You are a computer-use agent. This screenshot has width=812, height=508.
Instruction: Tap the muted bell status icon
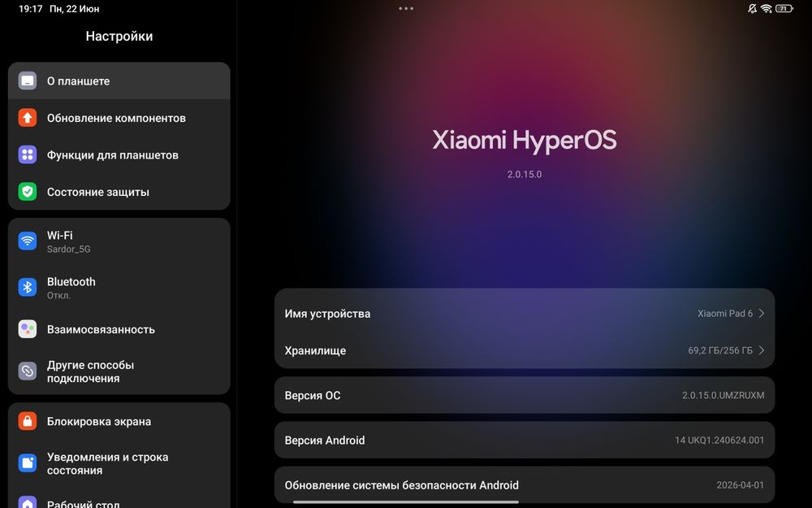(x=752, y=8)
